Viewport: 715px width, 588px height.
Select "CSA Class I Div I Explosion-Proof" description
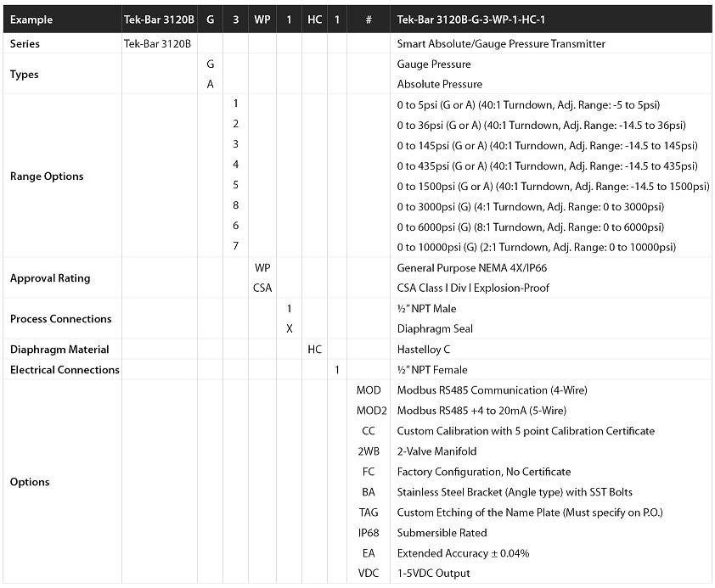coord(473,288)
